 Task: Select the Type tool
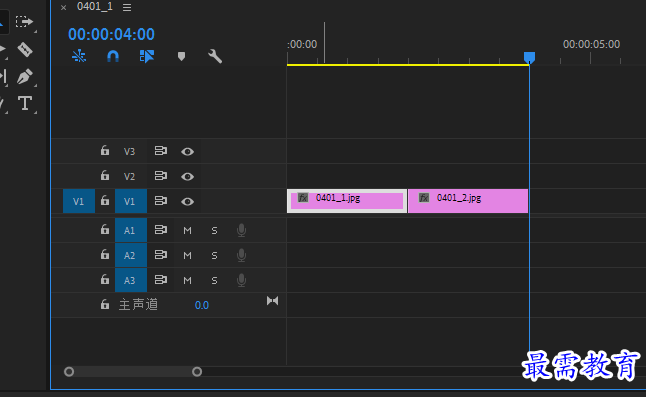25,103
